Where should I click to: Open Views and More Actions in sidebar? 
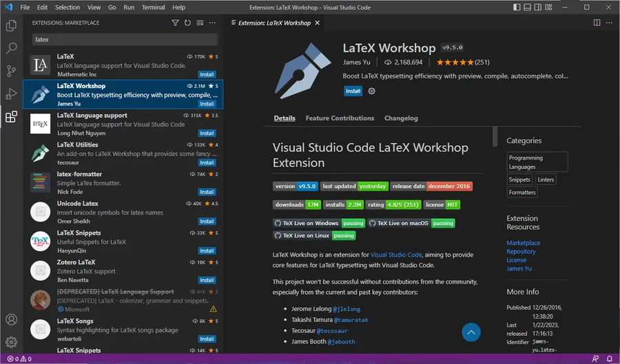pos(213,23)
